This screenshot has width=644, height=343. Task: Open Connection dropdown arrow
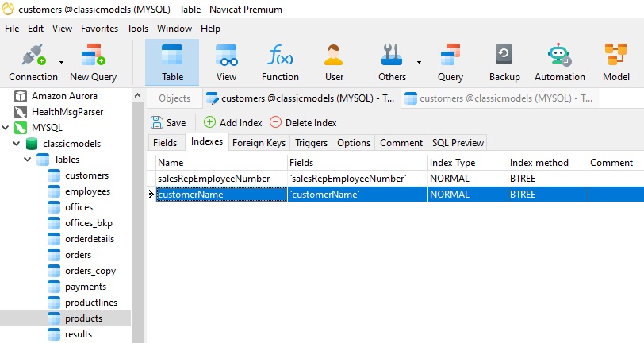tap(61, 62)
